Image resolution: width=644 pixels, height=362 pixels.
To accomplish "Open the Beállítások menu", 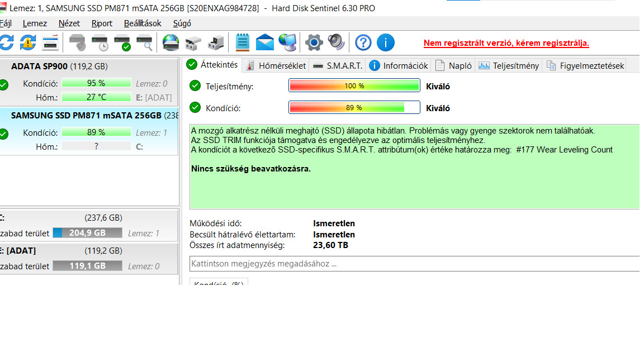I will 143,23.
